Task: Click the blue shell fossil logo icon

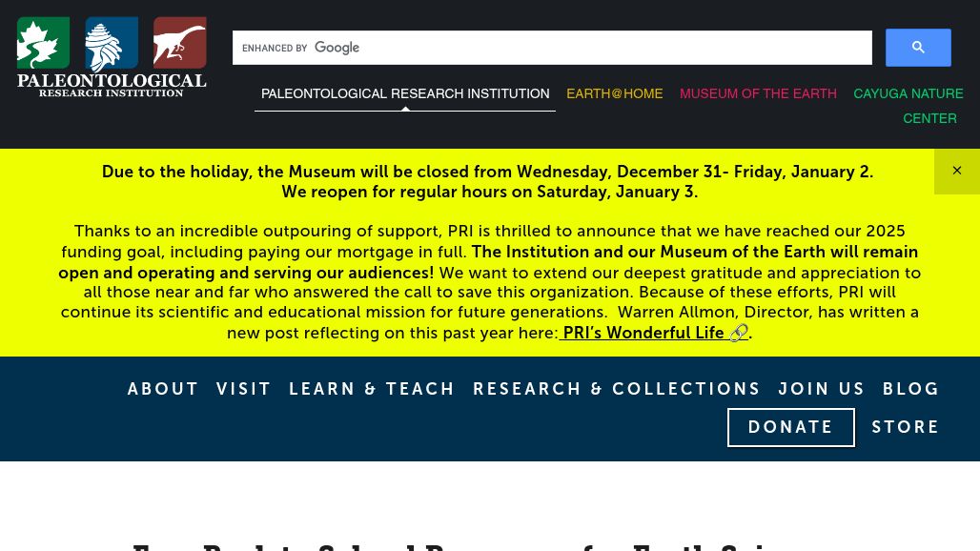Action: click(112, 44)
